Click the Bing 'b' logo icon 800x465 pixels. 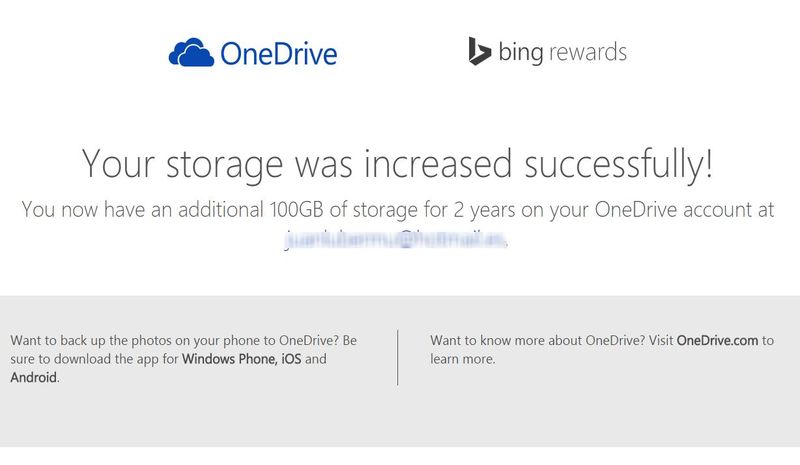(479, 52)
